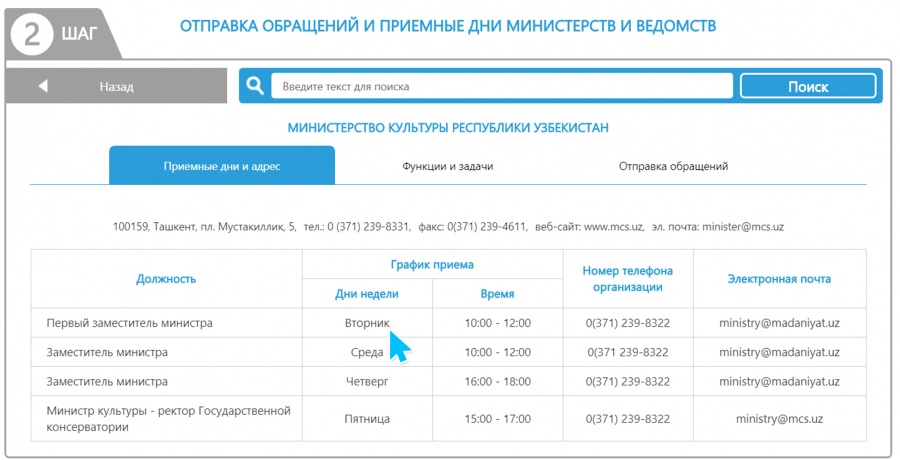The image size is (900, 460).
Task: Click the search text input field
Action: (502, 86)
